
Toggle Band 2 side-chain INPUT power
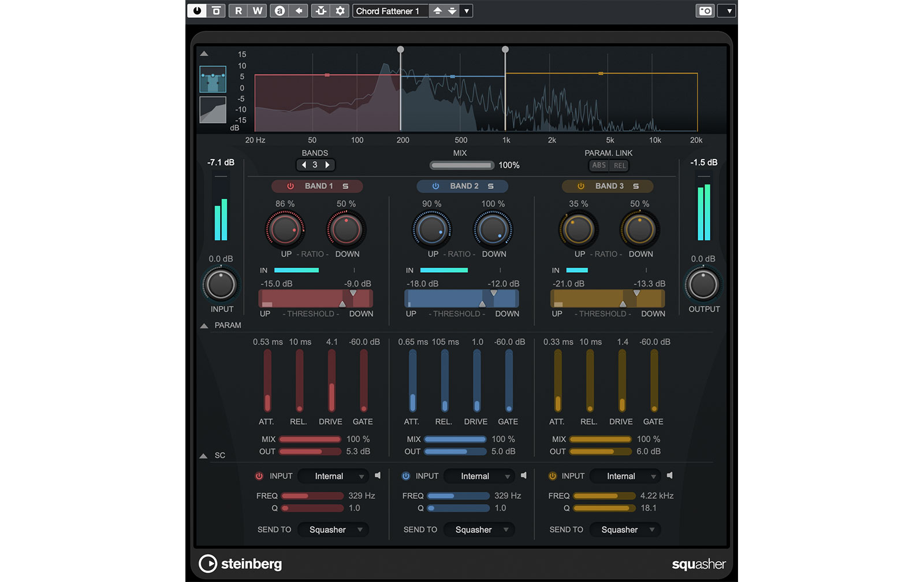tap(405, 476)
